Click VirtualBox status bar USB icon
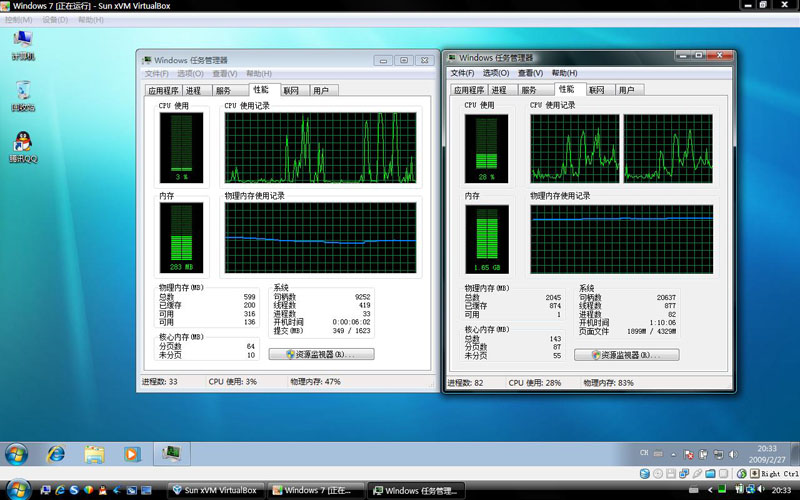Viewport: 800px width, 500px height. (x=697, y=474)
